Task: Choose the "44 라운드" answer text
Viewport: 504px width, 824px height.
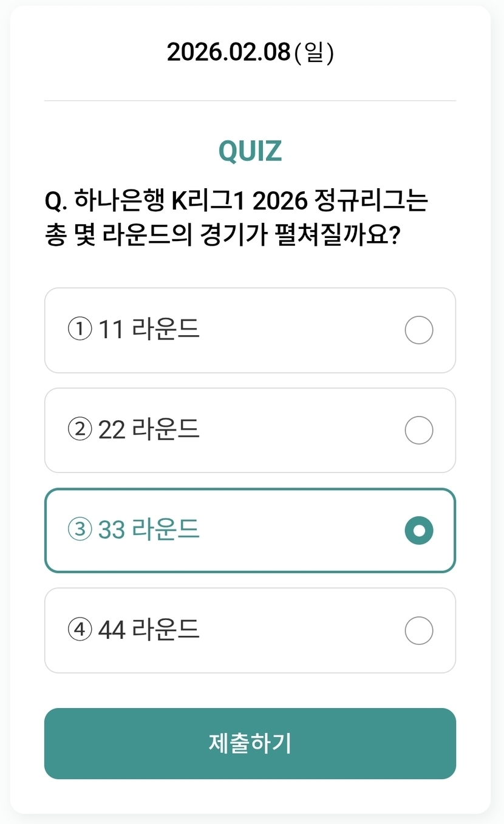Action: tap(149, 631)
